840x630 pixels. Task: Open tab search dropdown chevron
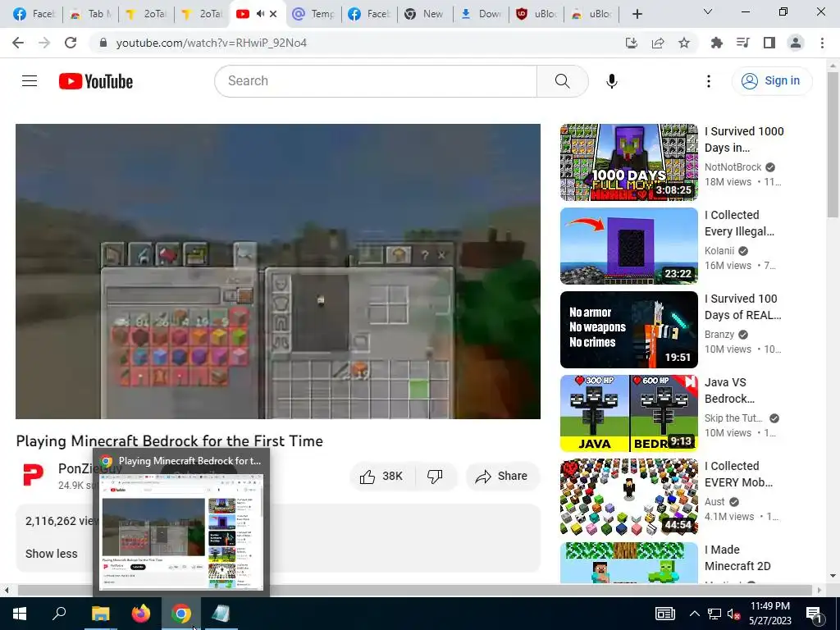pyautogui.click(x=708, y=11)
